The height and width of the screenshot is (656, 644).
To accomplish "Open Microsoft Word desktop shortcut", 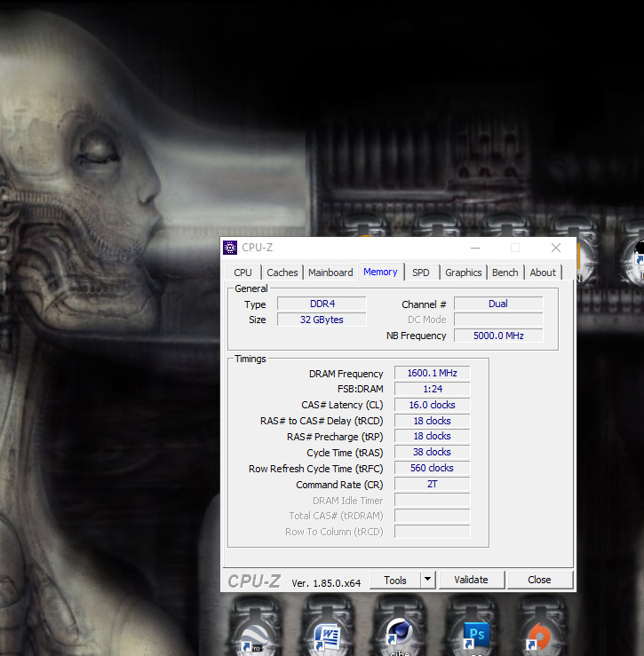I will [x=327, y=636].
